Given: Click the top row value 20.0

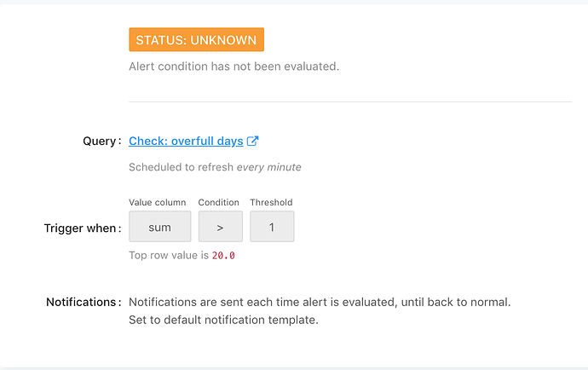Looking at the screenshot, I should click(223, 256).
